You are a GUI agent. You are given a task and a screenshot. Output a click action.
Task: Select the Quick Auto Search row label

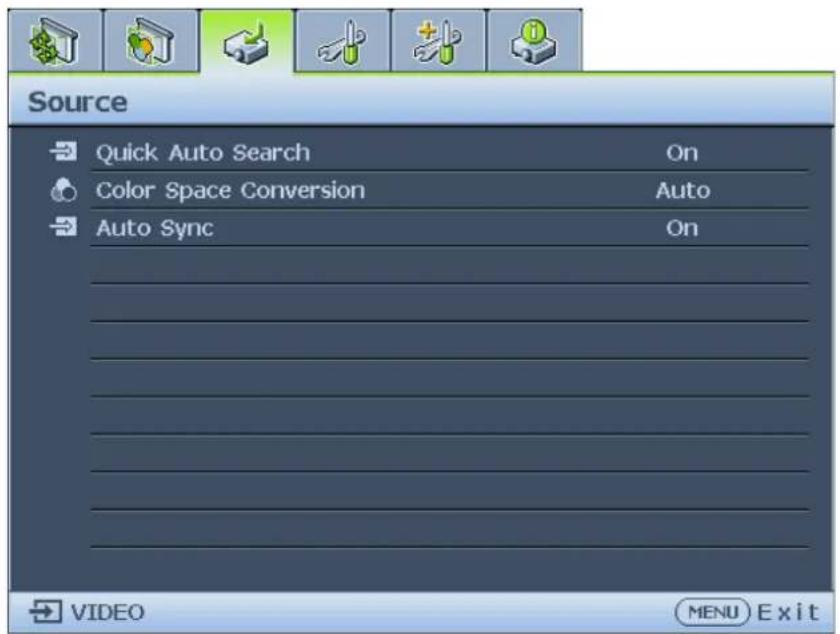[203, 153]
